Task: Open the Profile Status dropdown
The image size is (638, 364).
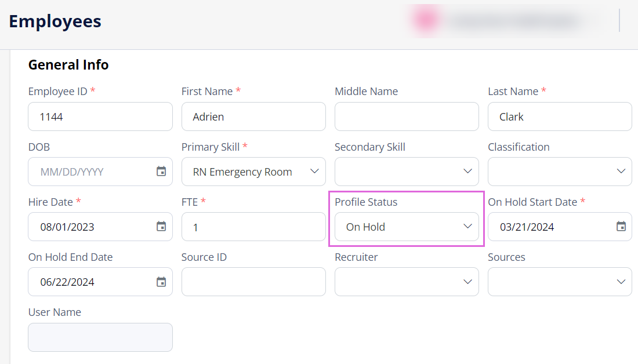Action: pyautogui.click(x=407, y=227)
